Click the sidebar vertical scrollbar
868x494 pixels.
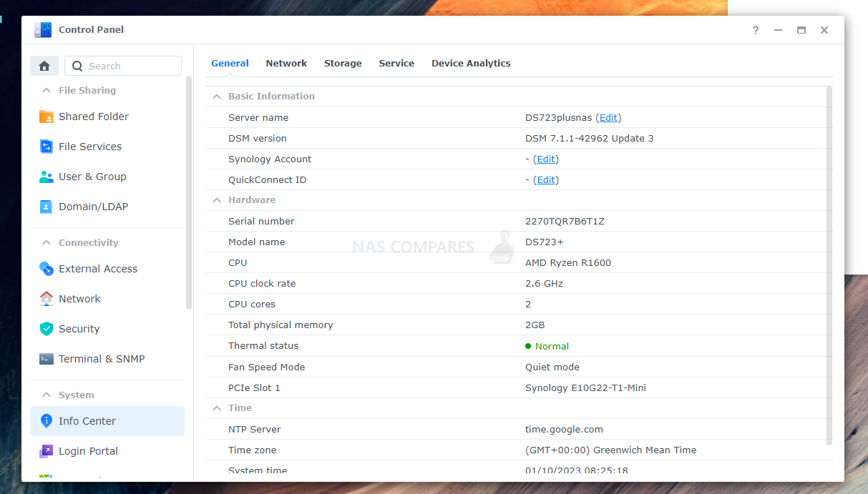(x=189, y=193)
